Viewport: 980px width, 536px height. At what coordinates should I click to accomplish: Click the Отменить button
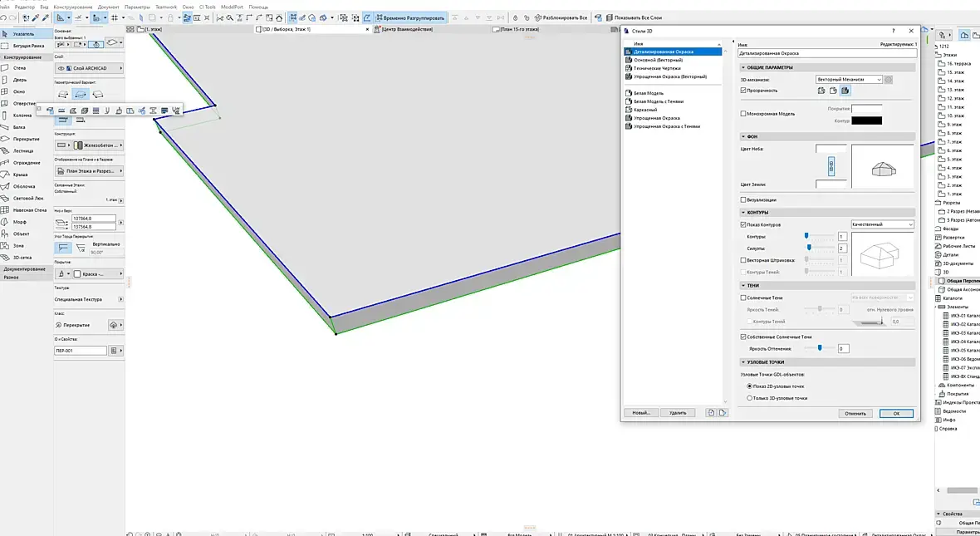(x=855, y=413)
